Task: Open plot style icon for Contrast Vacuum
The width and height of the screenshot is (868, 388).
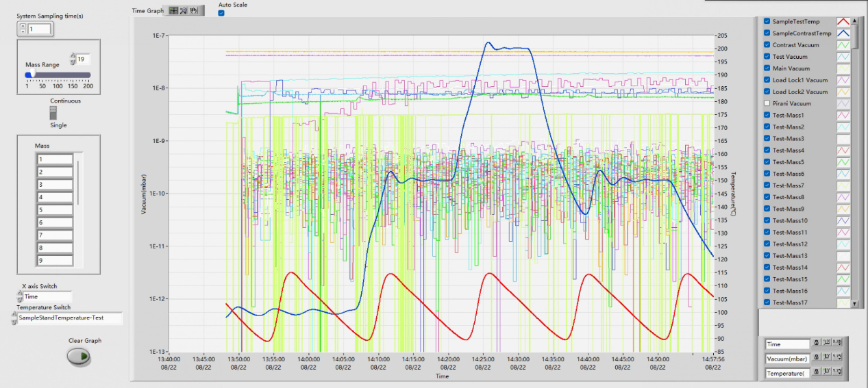Action: 843,45
